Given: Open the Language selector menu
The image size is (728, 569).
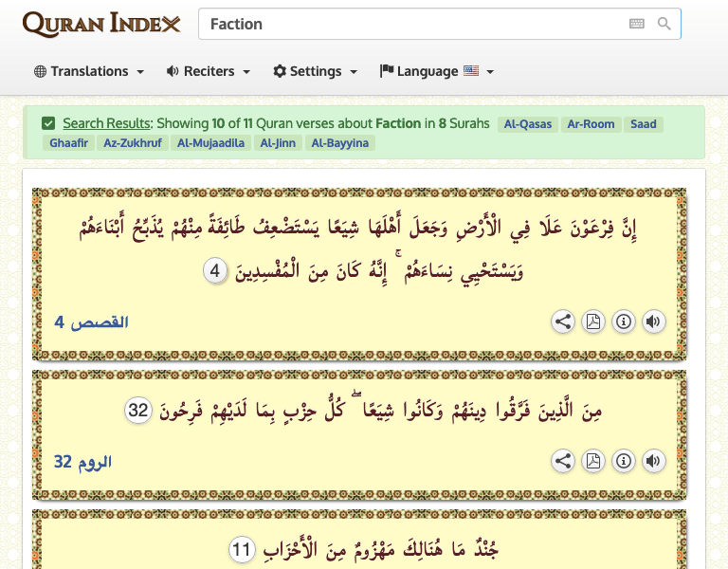Looking at the screenshot, I should [x=436, y=71].
